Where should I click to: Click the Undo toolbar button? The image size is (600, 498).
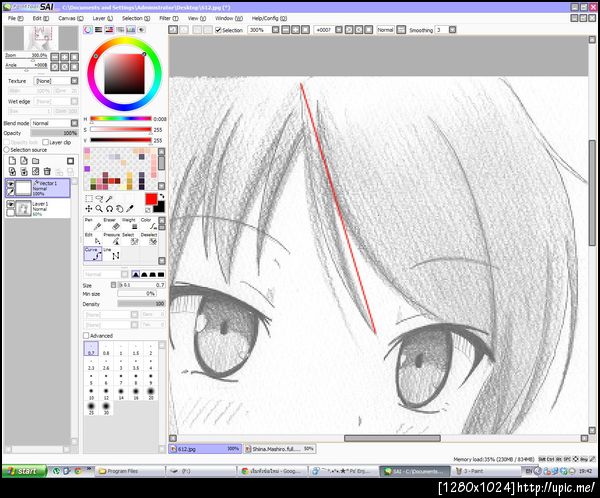click(x=173, y=30)
